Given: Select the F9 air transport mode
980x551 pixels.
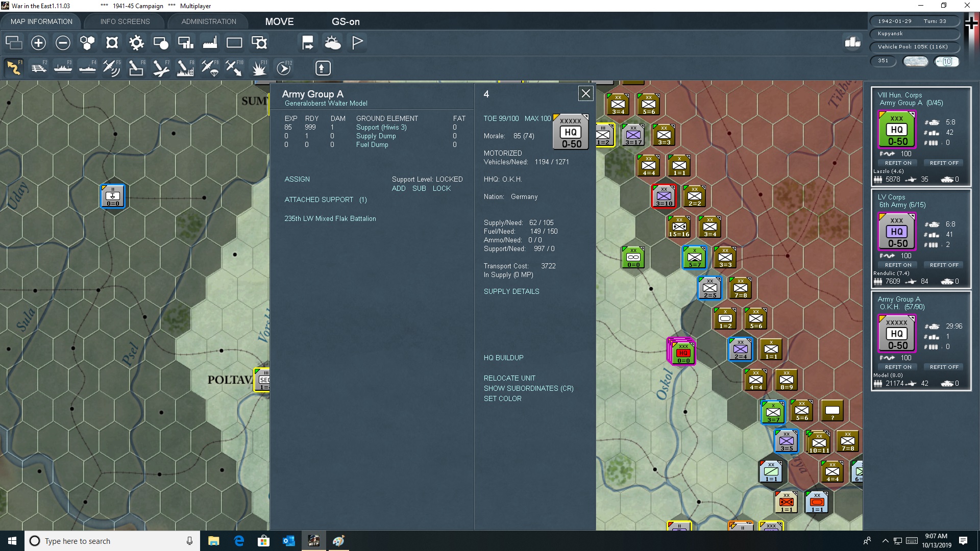Looking at the screenshot, I should tap(210, 68).
